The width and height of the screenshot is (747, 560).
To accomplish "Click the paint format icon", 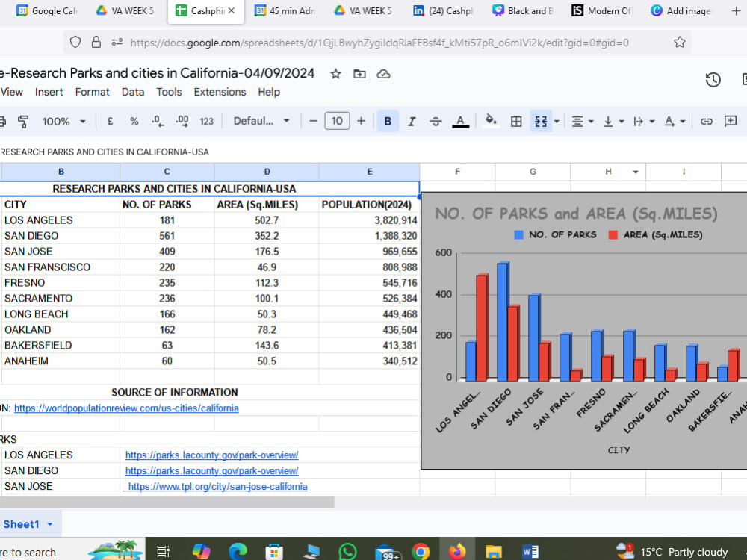I will coord(23,122).
